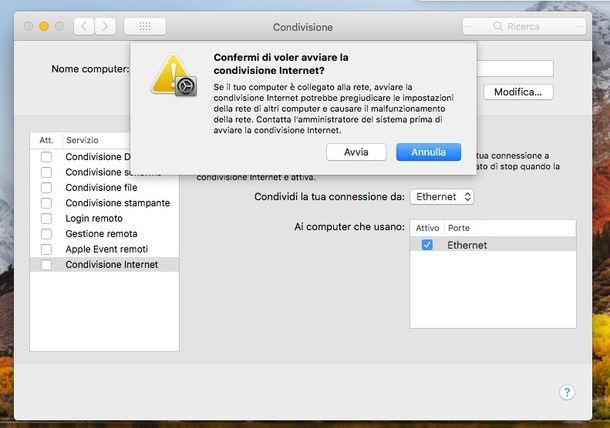Select the Condivisione stampante row
610x428 pixels.
[104, 203]
